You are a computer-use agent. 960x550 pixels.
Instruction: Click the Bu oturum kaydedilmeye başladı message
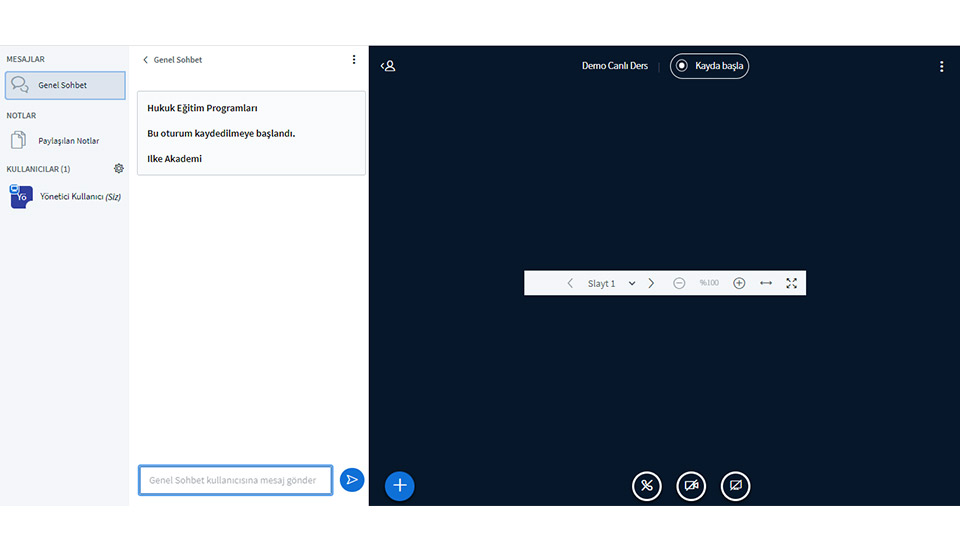[221, 134]
